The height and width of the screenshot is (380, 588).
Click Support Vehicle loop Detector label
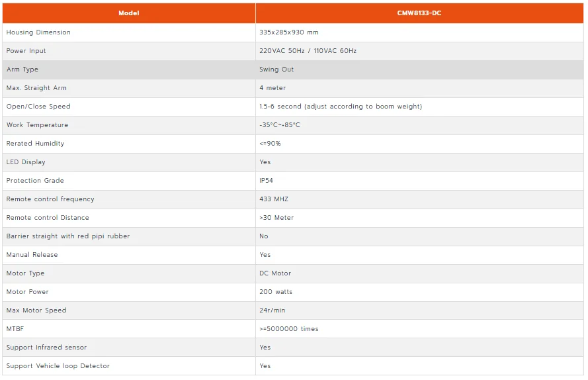(x=58, y=366)
